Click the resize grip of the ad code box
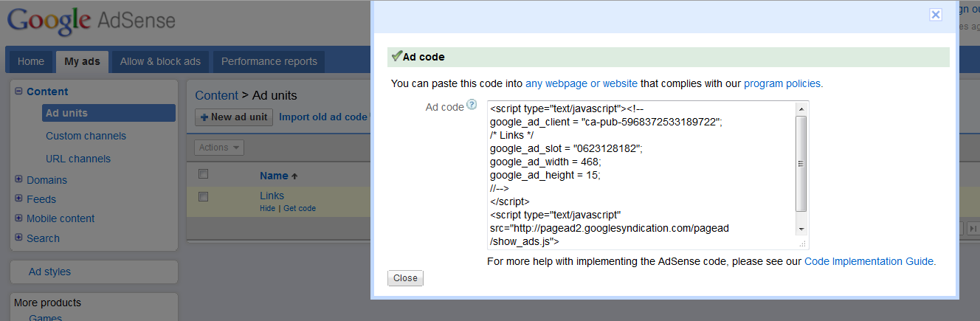The image size is (980, 321). [x=803, y=244]
